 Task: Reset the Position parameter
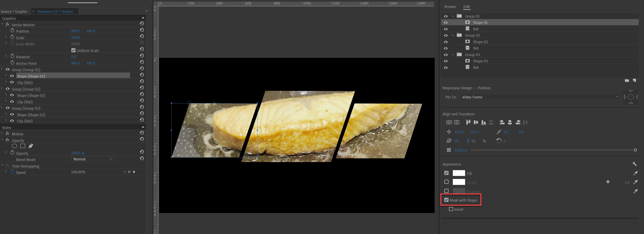pyautogui.click(x=142, y=30)
